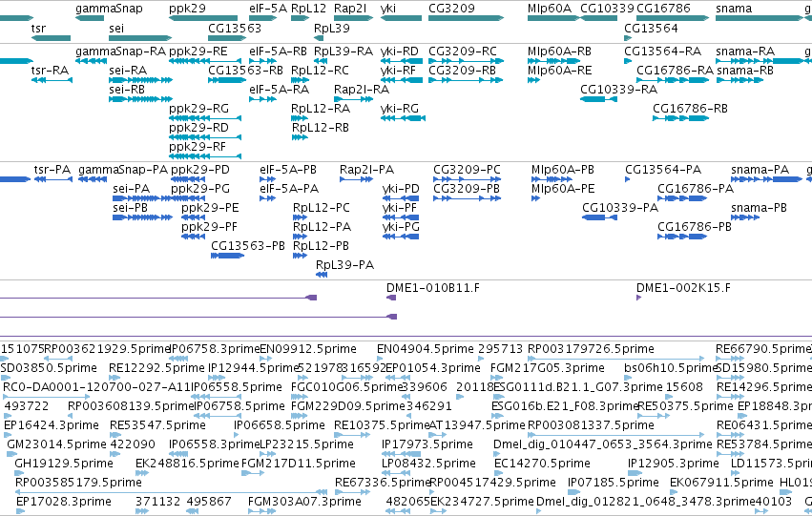
Task: Select transcript yki-RD
Action: click(399, 52)
